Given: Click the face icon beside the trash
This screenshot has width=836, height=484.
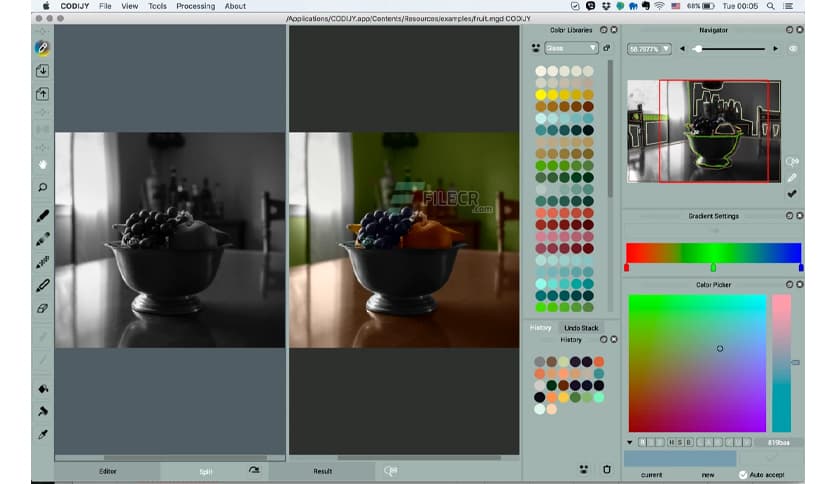Looking at the screenshot, I should [x=584, y=469].
